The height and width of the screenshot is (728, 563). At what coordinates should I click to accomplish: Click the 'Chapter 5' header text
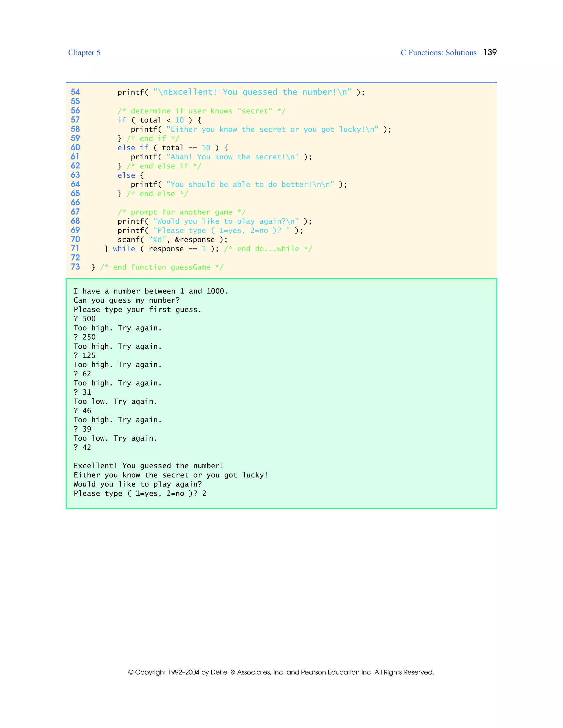84,53
